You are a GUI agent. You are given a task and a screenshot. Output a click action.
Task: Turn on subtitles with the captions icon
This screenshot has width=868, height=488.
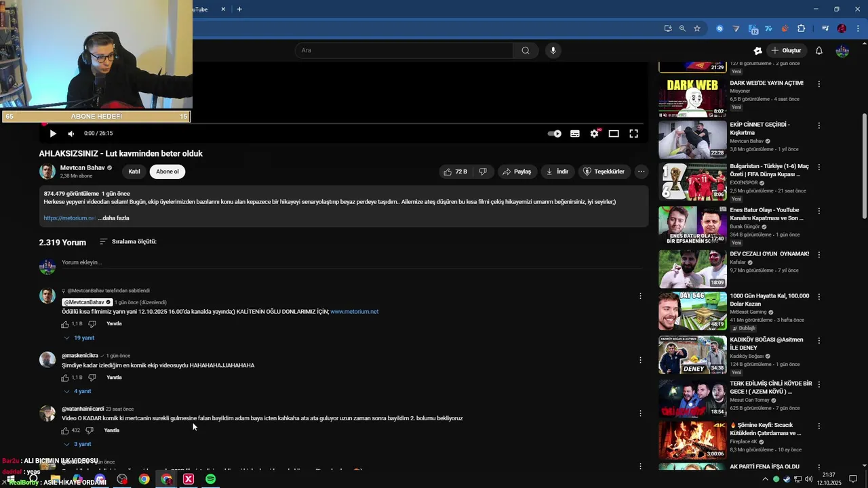(x=575, y=134)
